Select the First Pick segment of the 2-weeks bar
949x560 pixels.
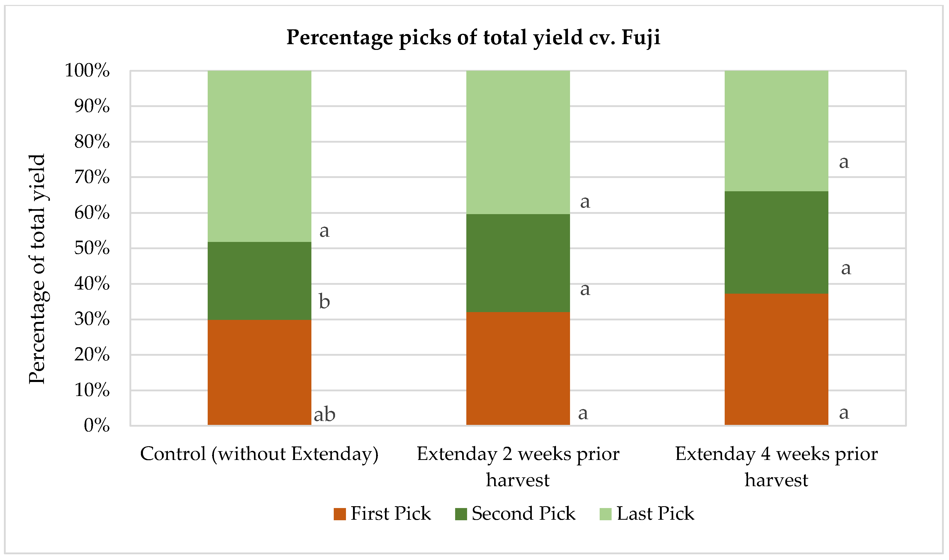point(518,368)
